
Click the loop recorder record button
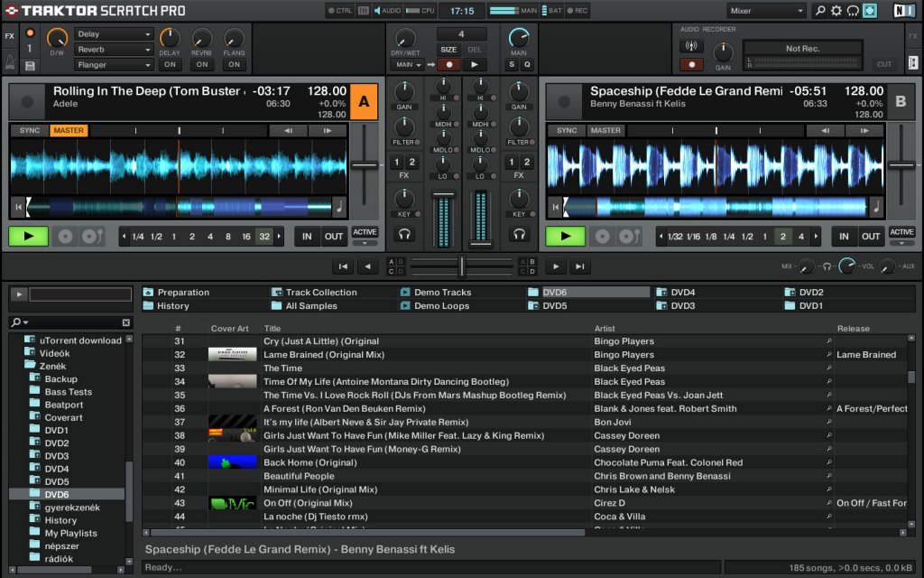pos(449,64)
